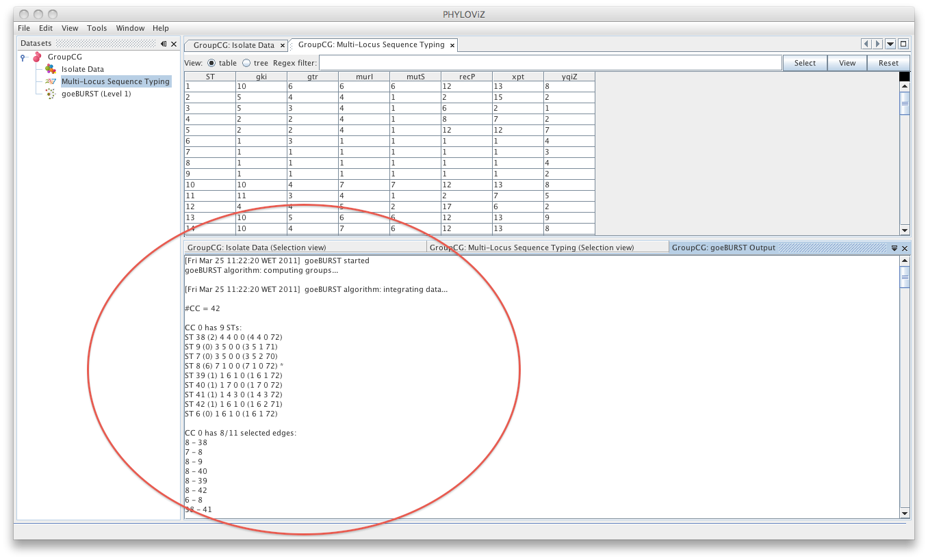The width and height of the screenshot is (928, 560).
Task: Open the Help menu
Action: 161,28
